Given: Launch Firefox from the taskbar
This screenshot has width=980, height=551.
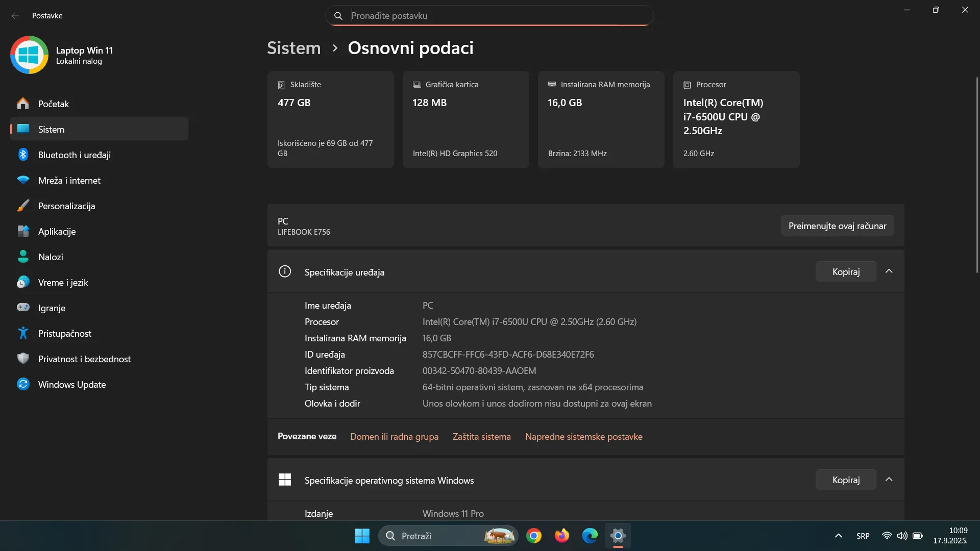Looking at the screenshot, I should pos(562,536).
